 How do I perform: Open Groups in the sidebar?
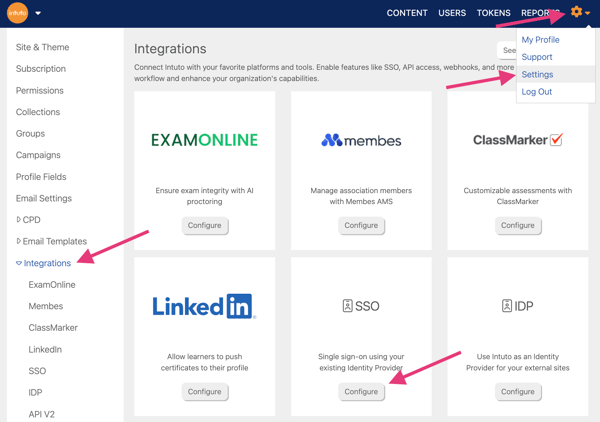(x=30, y=134)
